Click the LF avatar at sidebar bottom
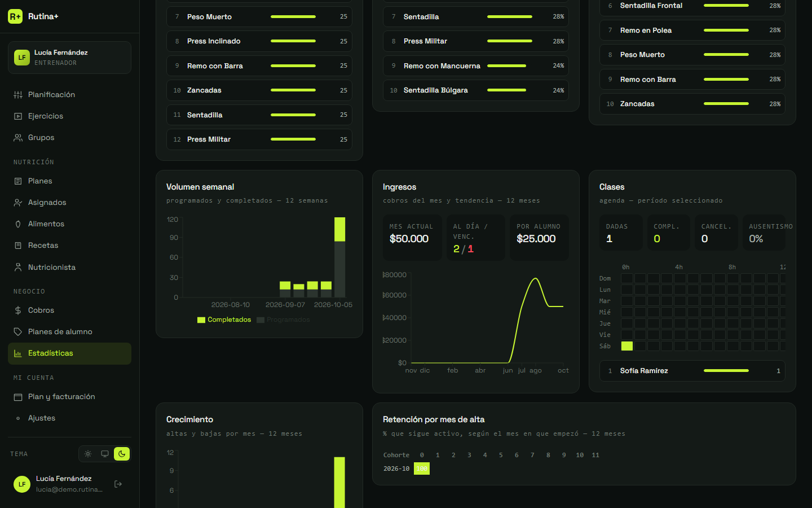Image resolution: width=812 pixels, height=508 pixels. (22, 484)
